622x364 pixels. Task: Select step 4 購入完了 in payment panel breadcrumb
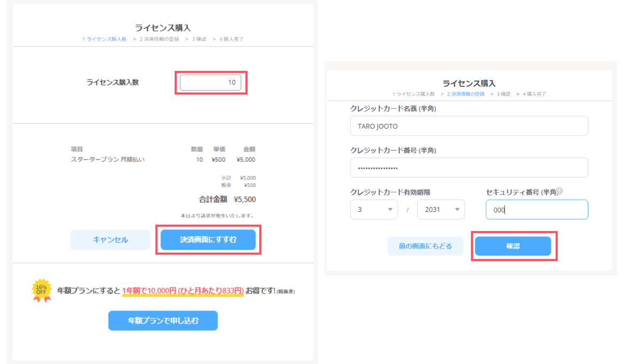click(x=534, y=94)
